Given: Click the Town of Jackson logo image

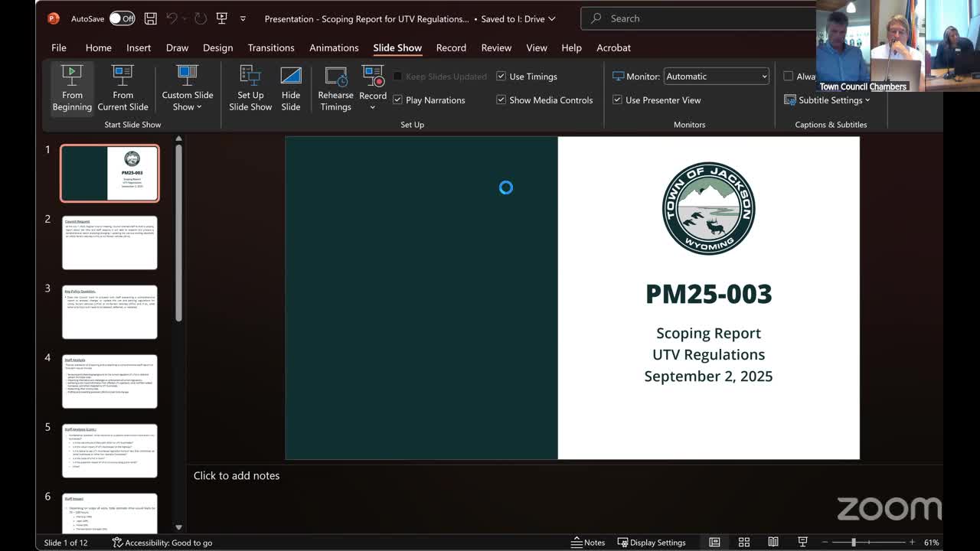Looking at the screenshot, I should [x=708, y=208].
